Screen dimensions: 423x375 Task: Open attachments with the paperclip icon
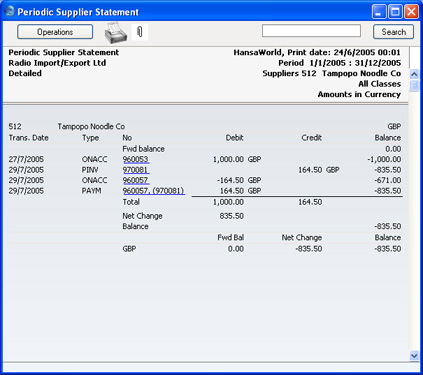(140, 32)
